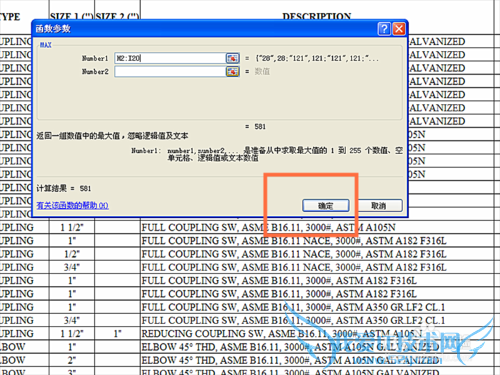The height and width of the screenshot is (375, 500).
Task: Confirm with the 确定 button
Action: point(326,205)
